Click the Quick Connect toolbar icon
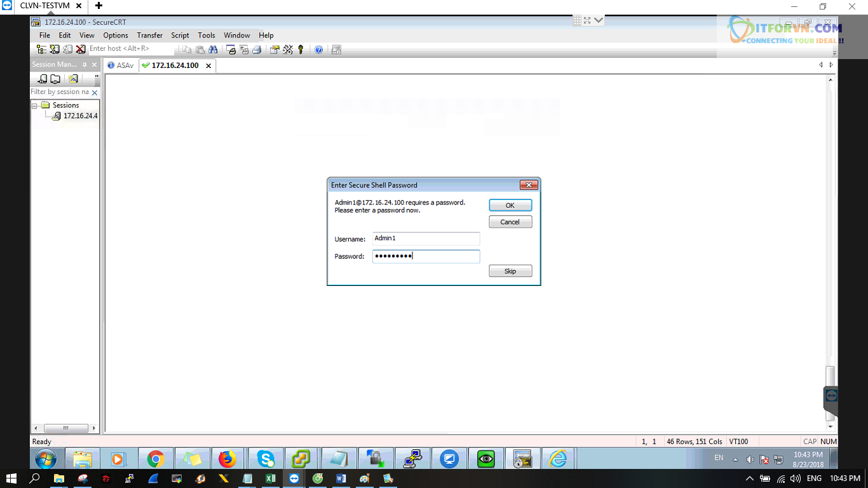This screenshot has width=868, height=488. point(55,49)
